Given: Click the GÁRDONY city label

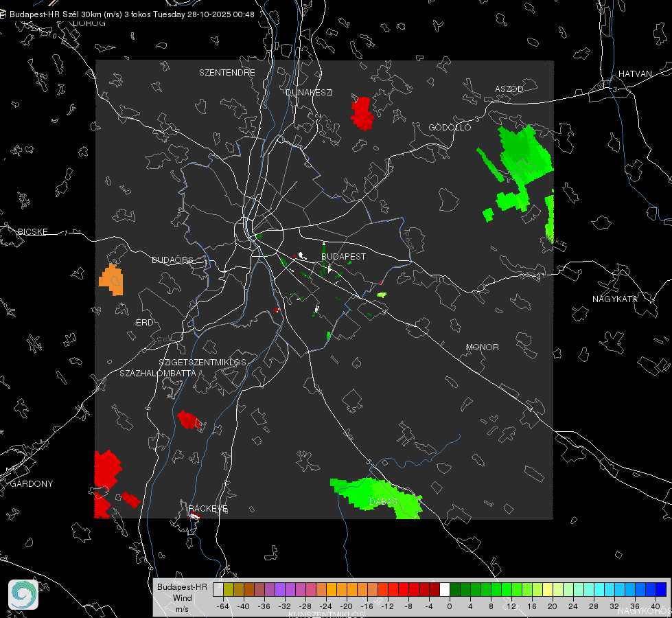Looking at the screenshot, I should 32,484.
